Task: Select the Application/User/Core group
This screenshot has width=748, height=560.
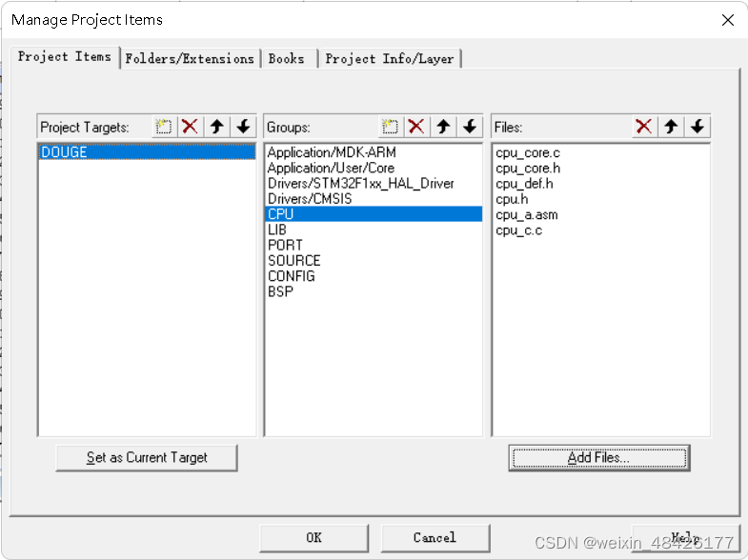Action: pyautogui.click(x=374, y=168)
